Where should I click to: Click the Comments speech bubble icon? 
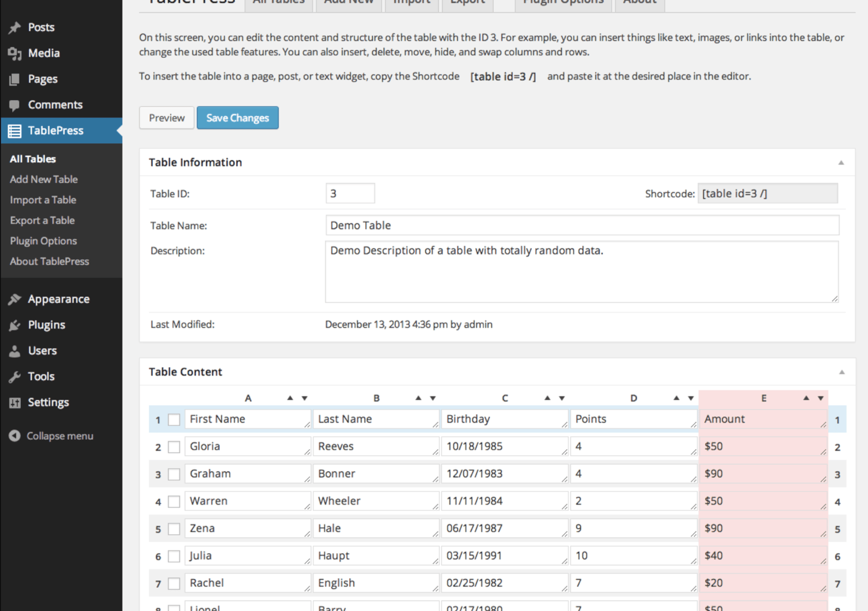pos(15,105)
